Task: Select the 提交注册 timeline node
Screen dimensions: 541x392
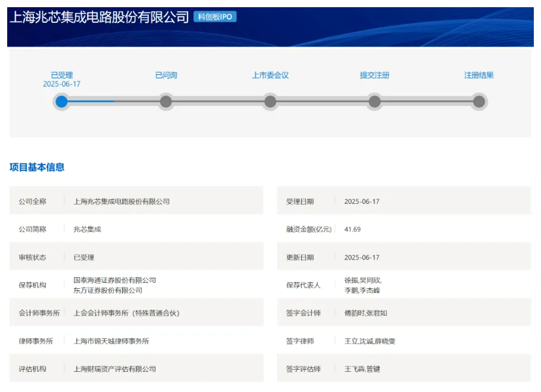Action: pyautogui.click(x=374, y=101)
